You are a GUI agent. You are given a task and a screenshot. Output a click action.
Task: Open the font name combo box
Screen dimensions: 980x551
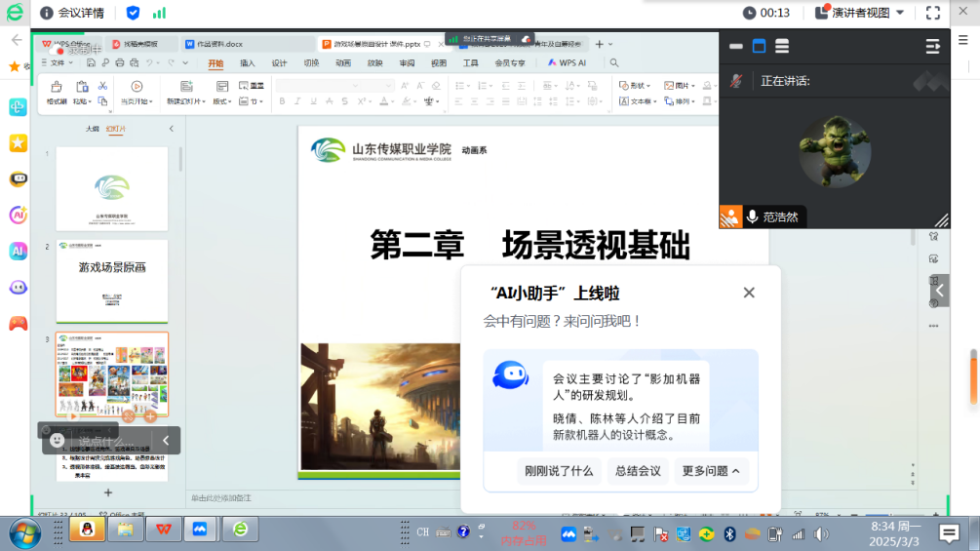click(318, 86)
